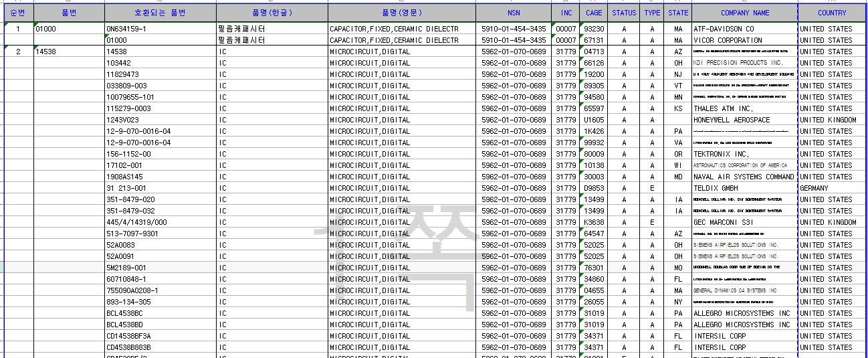Click the STATUS column header
Screen dimensions: 868x358
click(x=625, y=13)
